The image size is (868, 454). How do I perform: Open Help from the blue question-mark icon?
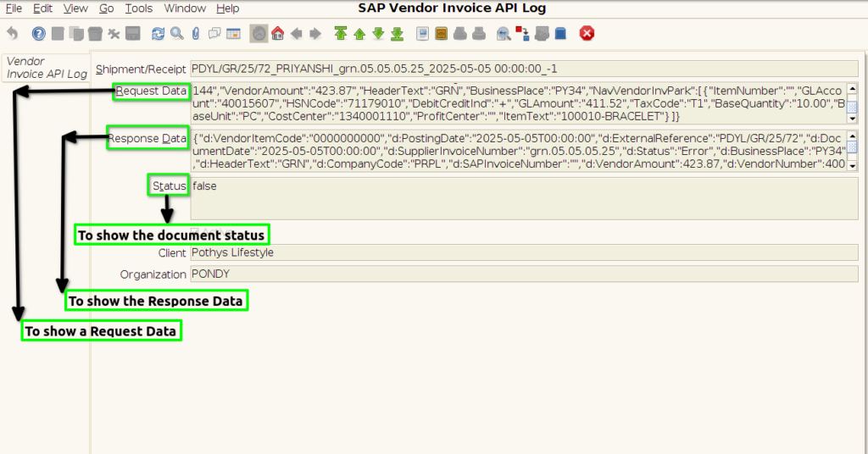point(39,34)
